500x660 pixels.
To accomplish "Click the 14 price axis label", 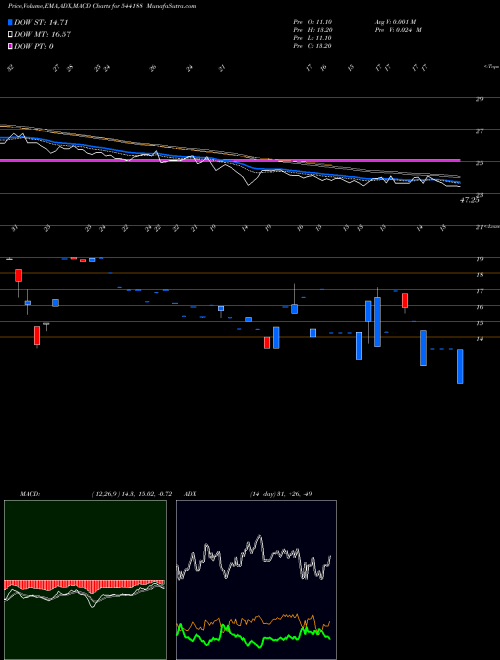I will coord(479,339).
